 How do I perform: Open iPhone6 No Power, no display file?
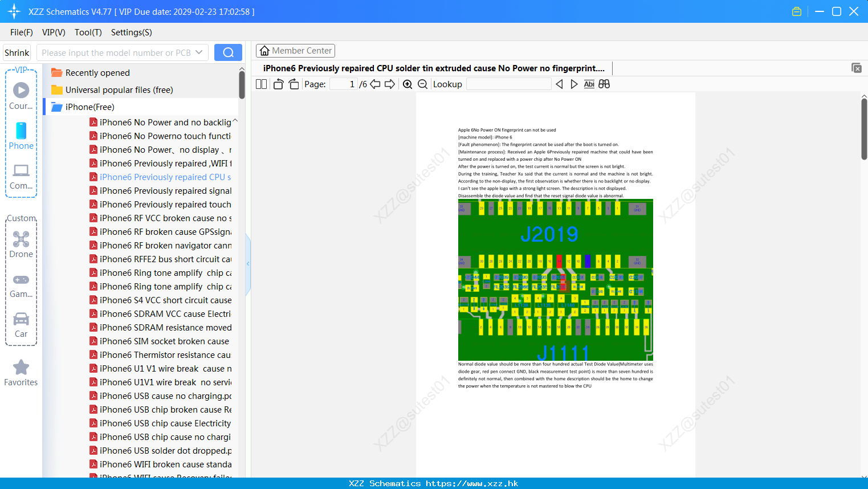[160, 150]
